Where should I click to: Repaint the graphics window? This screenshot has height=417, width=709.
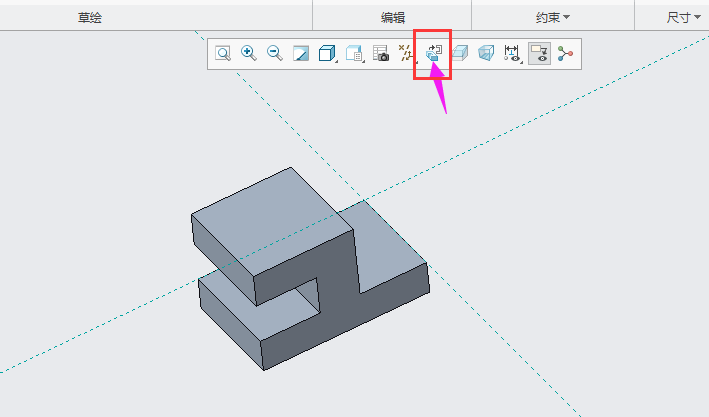(x=301, y=54)
